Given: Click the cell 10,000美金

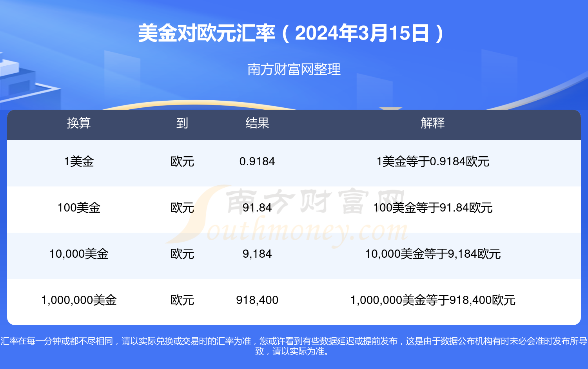Looking at the screenshot, I should (79, 254).
